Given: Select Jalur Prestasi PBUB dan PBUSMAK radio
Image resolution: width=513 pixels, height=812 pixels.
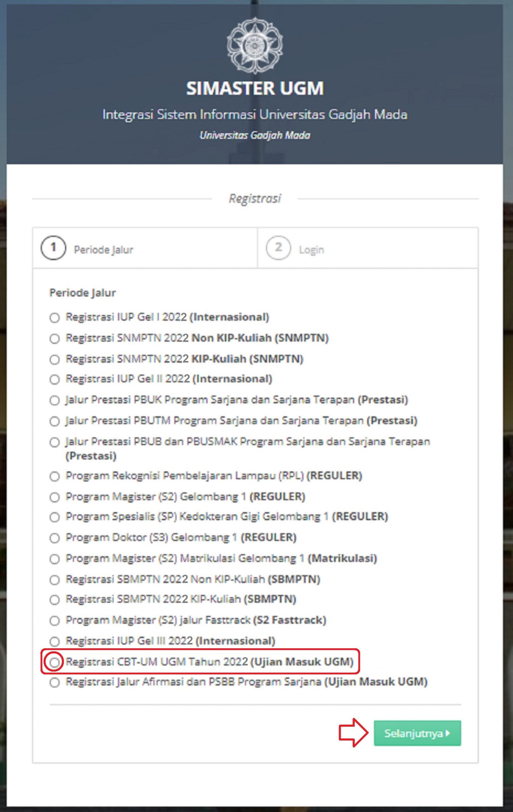Looking at the screenshot, I should (x=54, y=442).
